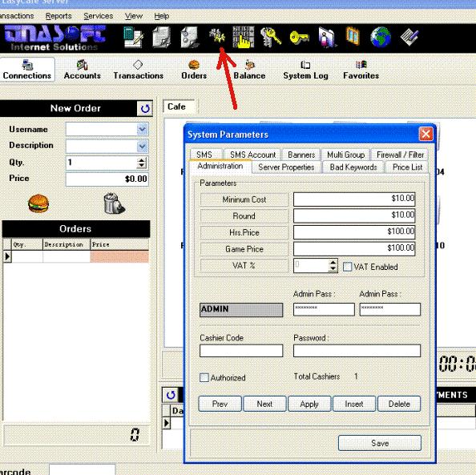Increase the Qty spinner value
This screenshot has height=475, width=476.
pyautogui.click(x=141, y=160)
